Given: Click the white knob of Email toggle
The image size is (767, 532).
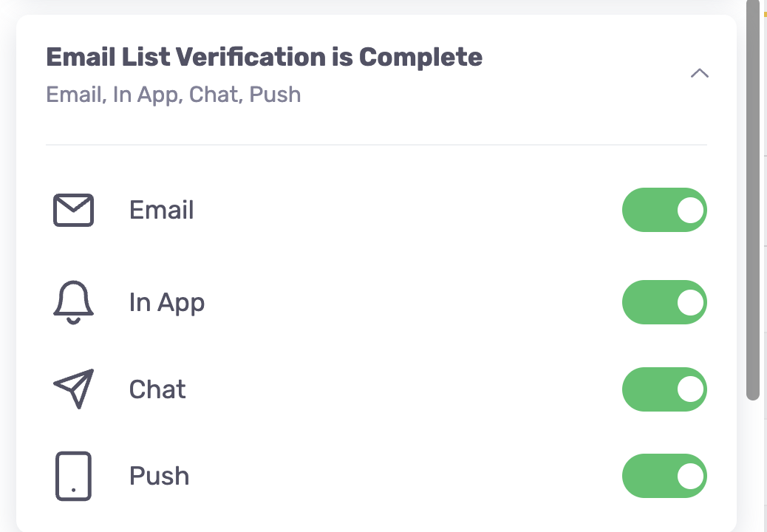Looking at the screenshot, I should 690,211.
